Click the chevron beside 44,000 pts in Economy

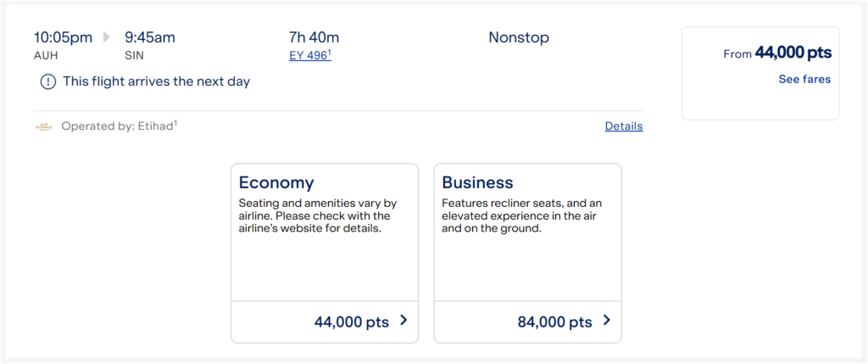click(403, 320)
